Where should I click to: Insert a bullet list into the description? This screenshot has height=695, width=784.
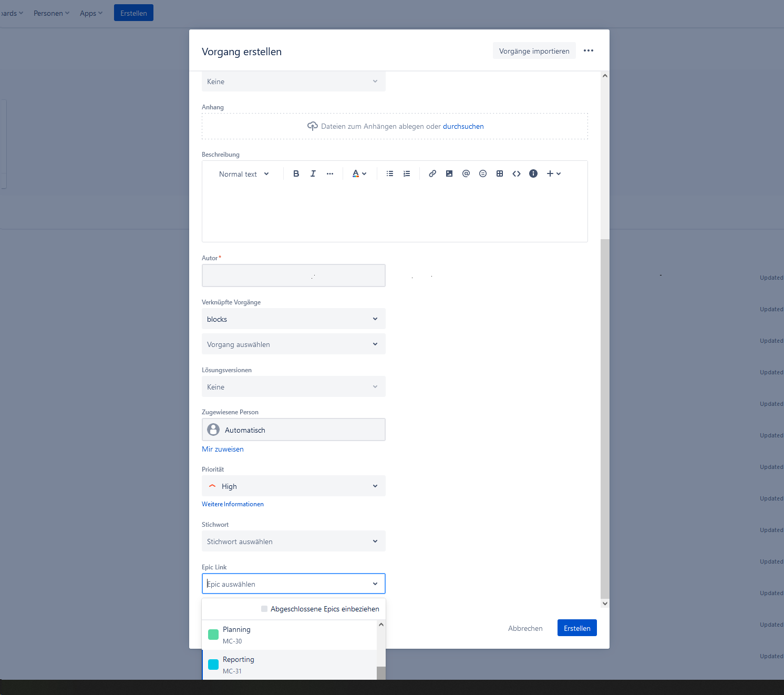390,173
